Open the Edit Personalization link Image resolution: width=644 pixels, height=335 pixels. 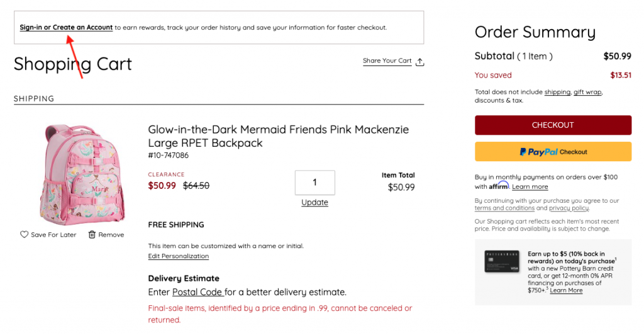(178, 256)
